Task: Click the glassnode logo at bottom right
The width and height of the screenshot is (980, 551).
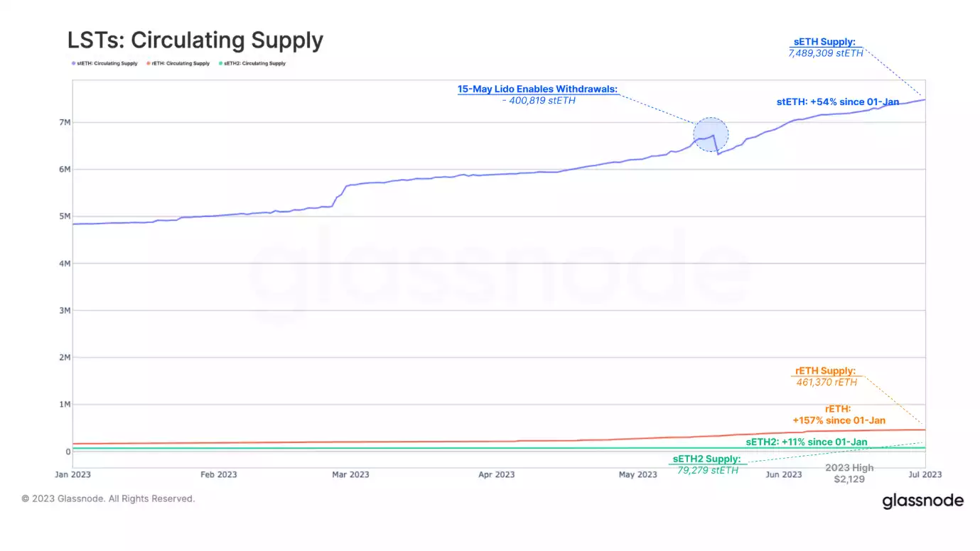Action: point(922,501)
